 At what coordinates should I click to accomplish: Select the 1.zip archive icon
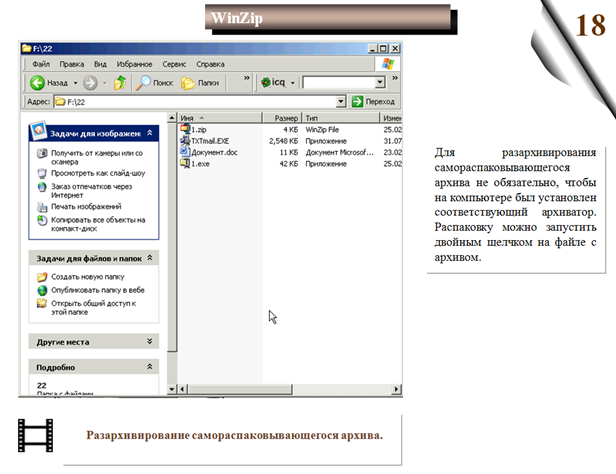click(x=185, y=129)
